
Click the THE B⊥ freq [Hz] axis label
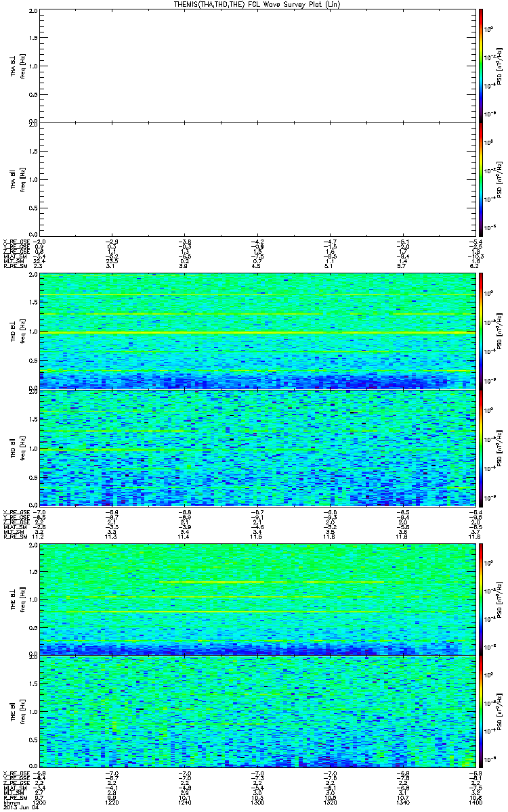point(22,599)
